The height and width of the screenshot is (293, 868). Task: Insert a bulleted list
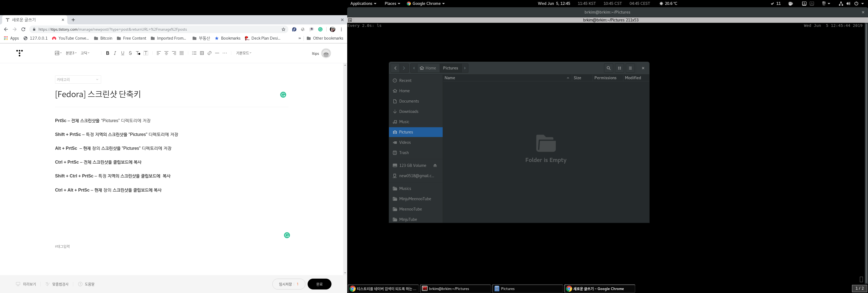[194, 53]
